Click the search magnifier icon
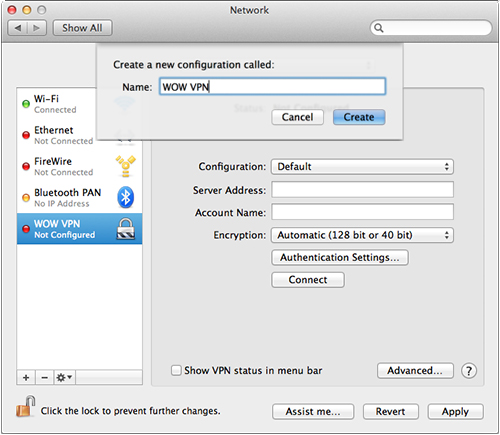500x435 pixels. 379,28
